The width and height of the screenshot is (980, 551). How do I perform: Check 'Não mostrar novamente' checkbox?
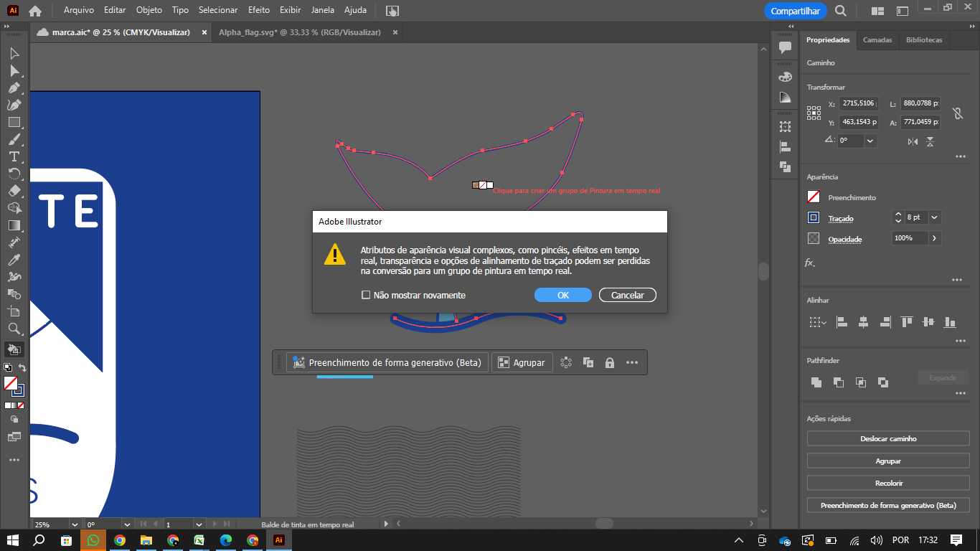pyautogui.click(x=366, y=295)
